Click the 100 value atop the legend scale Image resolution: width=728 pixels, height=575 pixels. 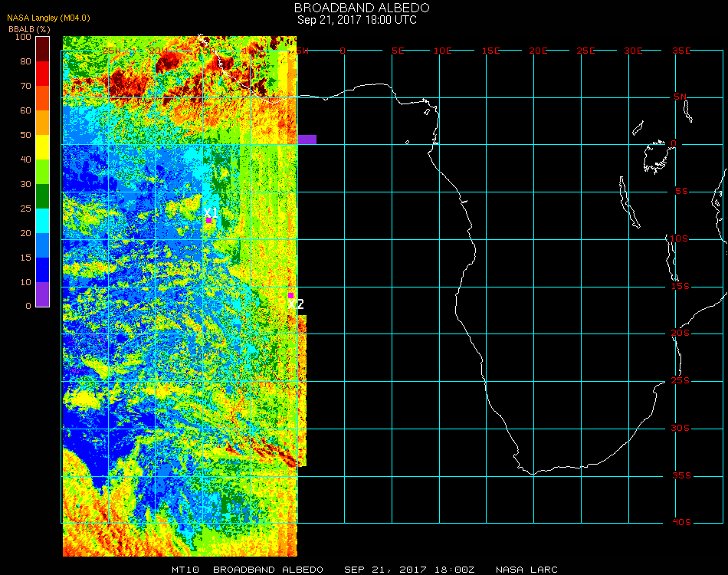pos(22,37)
